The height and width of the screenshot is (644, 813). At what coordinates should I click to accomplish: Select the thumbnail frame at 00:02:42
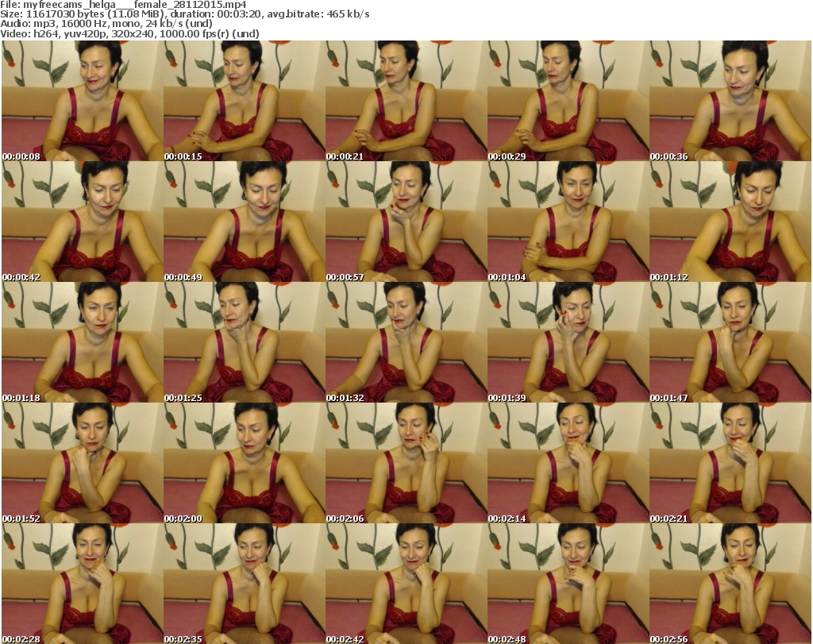click(406, 584)
